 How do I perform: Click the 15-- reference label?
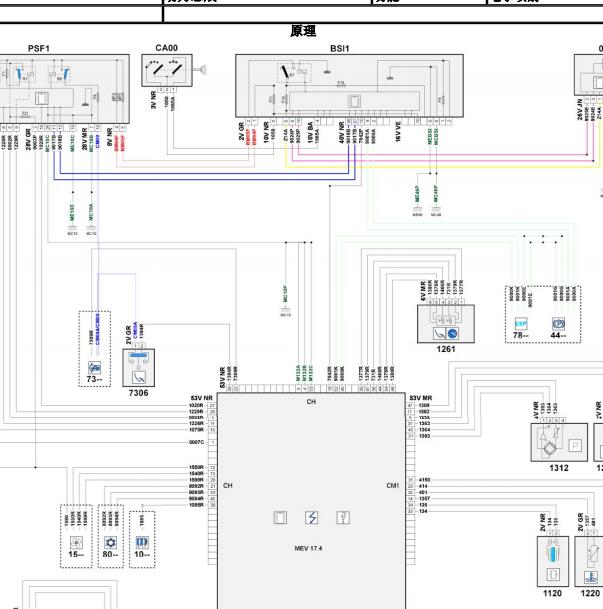76,554
